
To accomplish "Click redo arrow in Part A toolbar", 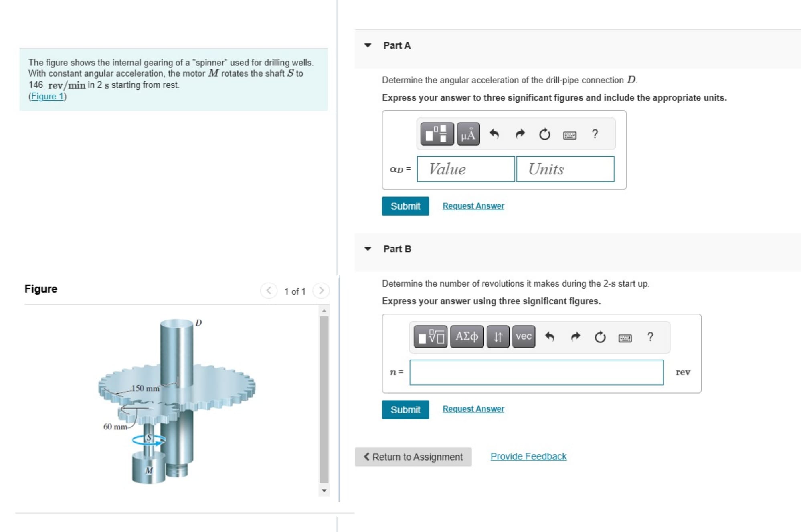I will click(520, 134).
